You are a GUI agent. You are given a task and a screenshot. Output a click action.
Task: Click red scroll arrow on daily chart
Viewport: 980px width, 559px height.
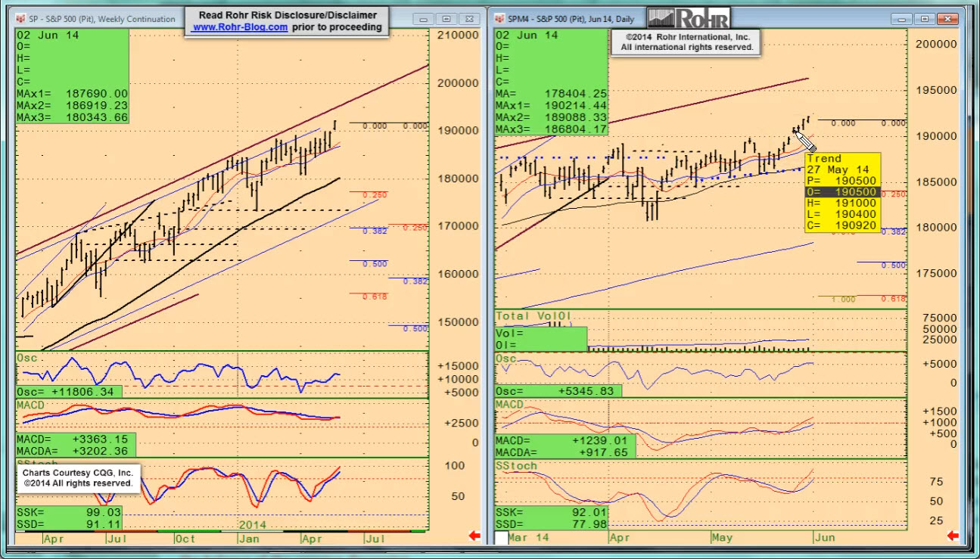click(x=953, y=536)
